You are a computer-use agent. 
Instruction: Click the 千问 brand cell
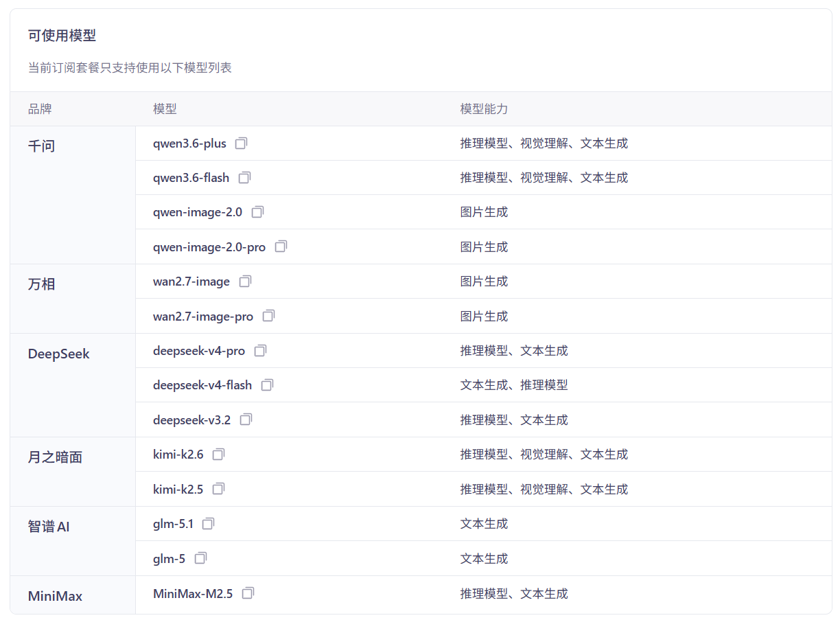pos(73,195)
